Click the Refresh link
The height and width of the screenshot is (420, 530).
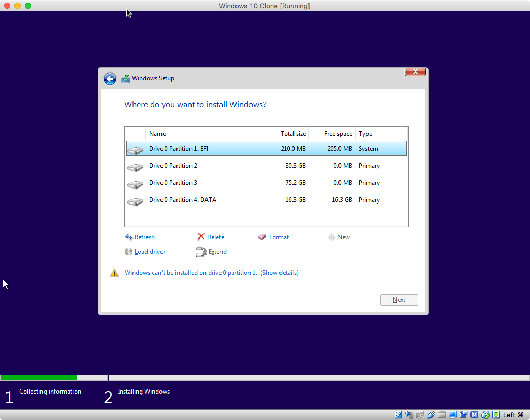[144, 237]
